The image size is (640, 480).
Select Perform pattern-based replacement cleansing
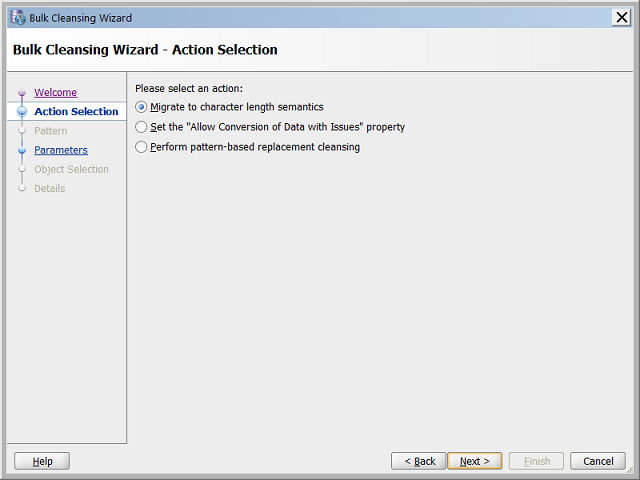tap(141, 147)
